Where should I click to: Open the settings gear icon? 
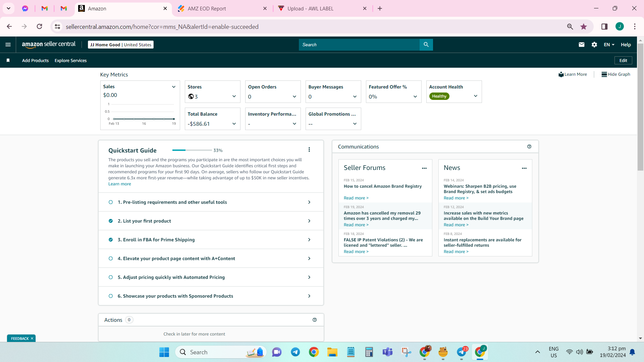pyautogui.click(x=594, y=45)
